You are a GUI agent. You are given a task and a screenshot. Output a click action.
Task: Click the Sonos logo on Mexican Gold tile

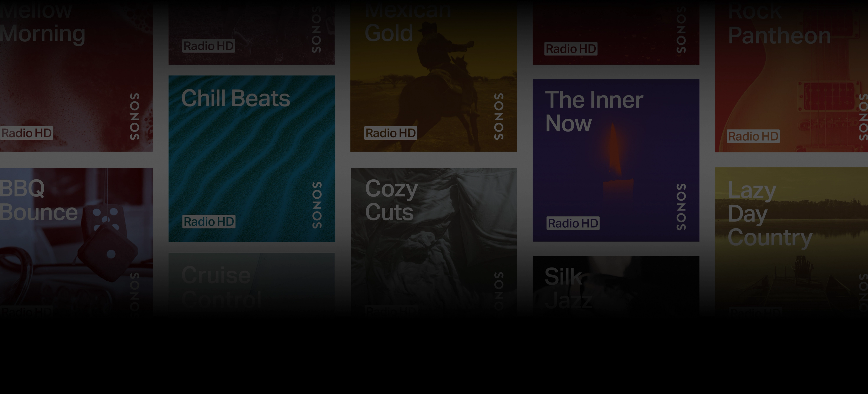click(499, 117)
